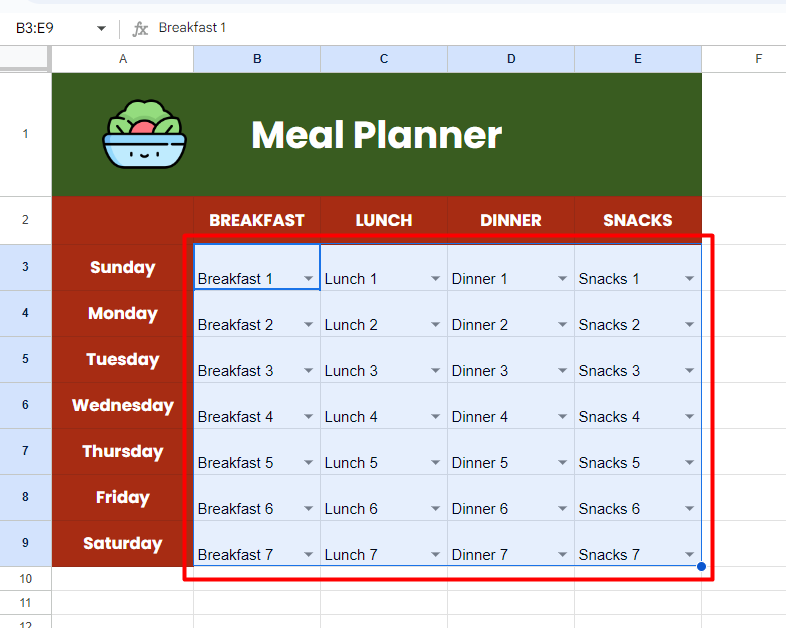The width and height of the screenshot is (786, 628).
Task: Select column F header
Action: click(x=744, y=59)
